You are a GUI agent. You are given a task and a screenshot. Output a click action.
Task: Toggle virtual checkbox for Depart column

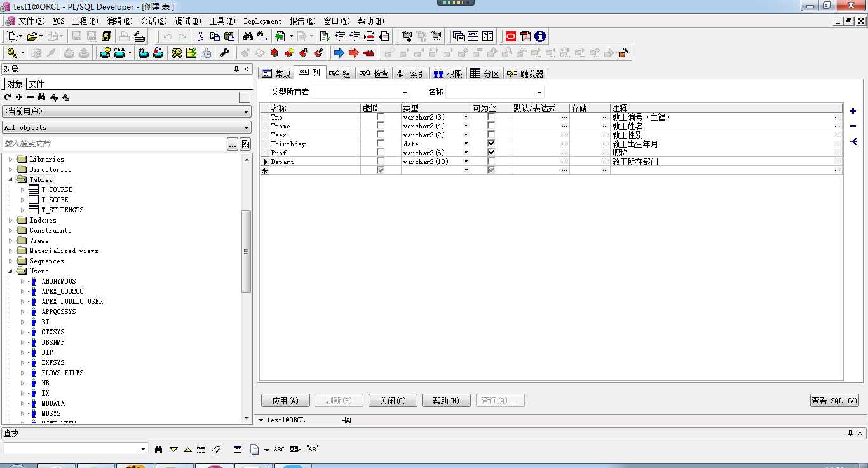381,162
